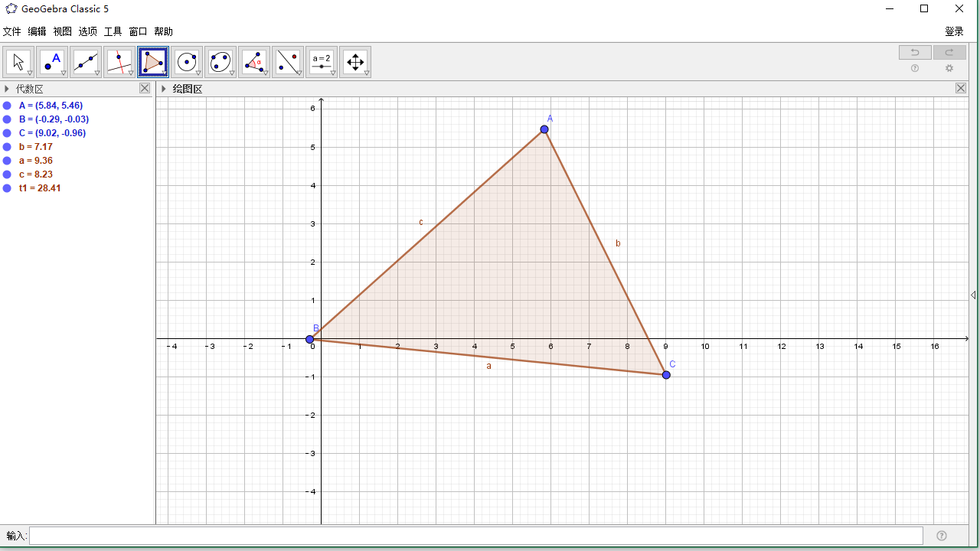Viewport: 980px width, 551px height.
Task: Select the Line tool
Action: click(85, 61)
